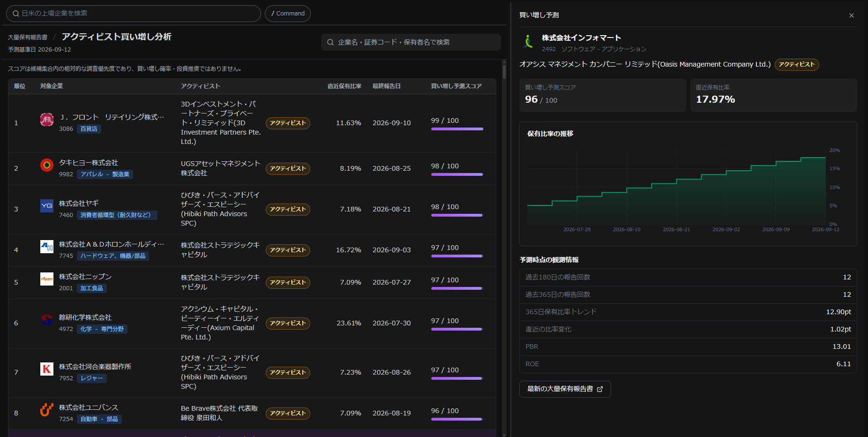Click the 96 / 100 score card
Image resolution: width=868 pixels, height=437 pixels.
pyautogui.click(x=603, y=95)
